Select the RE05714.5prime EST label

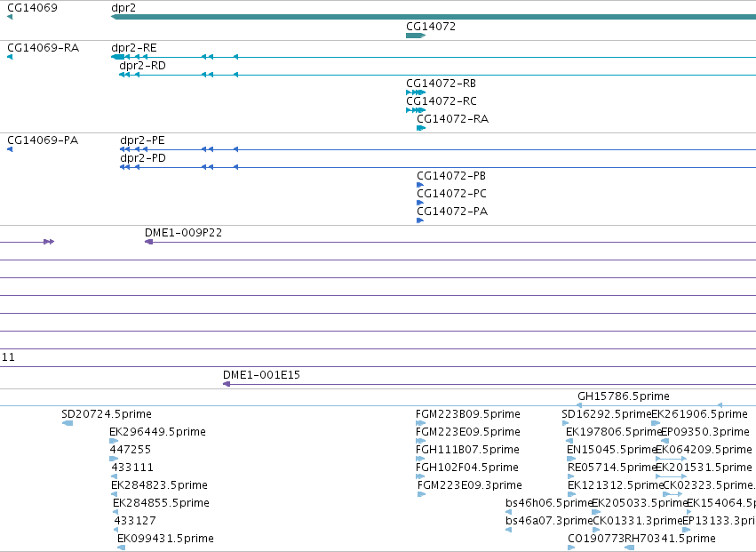click(x=612, y=468)
